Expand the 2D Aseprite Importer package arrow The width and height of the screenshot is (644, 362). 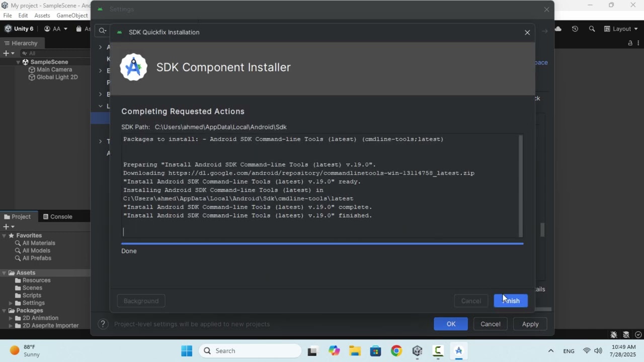[x=11, y=326]
